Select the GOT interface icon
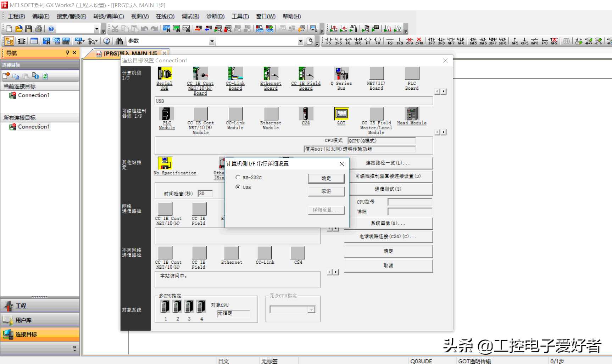 [x=341, y=114]
